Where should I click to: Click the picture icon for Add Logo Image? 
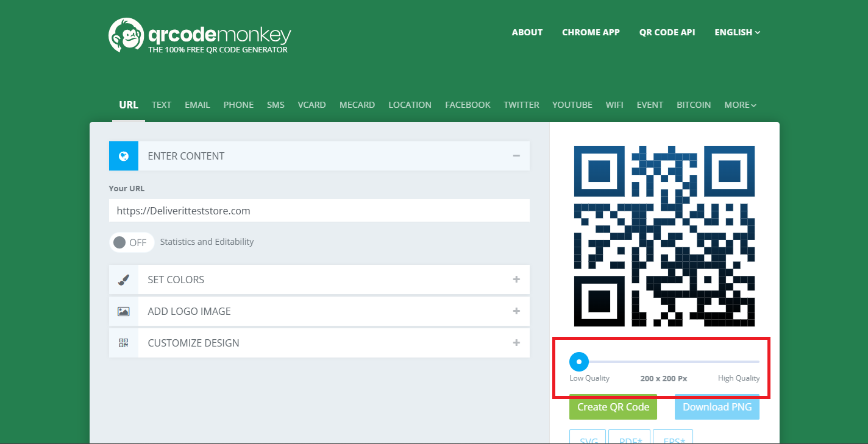tap(124, 311)
